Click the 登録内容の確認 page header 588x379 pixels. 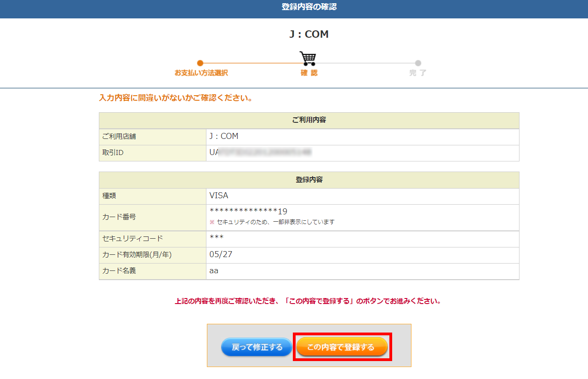[309, 7]
